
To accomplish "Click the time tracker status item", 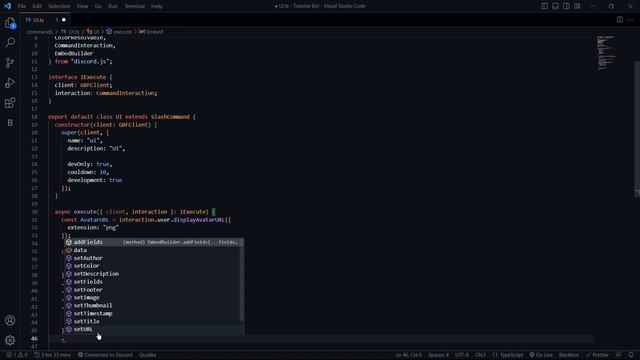I will coord(53,355).
